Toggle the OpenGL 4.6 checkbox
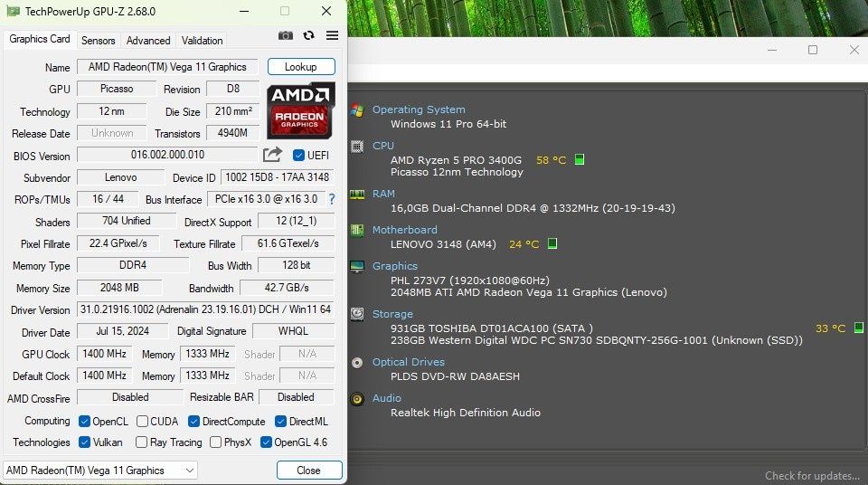 pyautogui.click(x=266, y=442)
